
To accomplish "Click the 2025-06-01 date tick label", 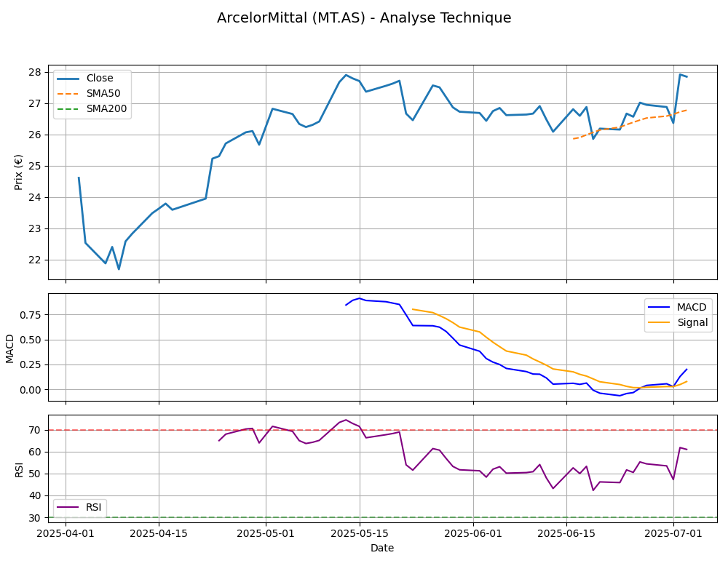I will coord(473,533).
